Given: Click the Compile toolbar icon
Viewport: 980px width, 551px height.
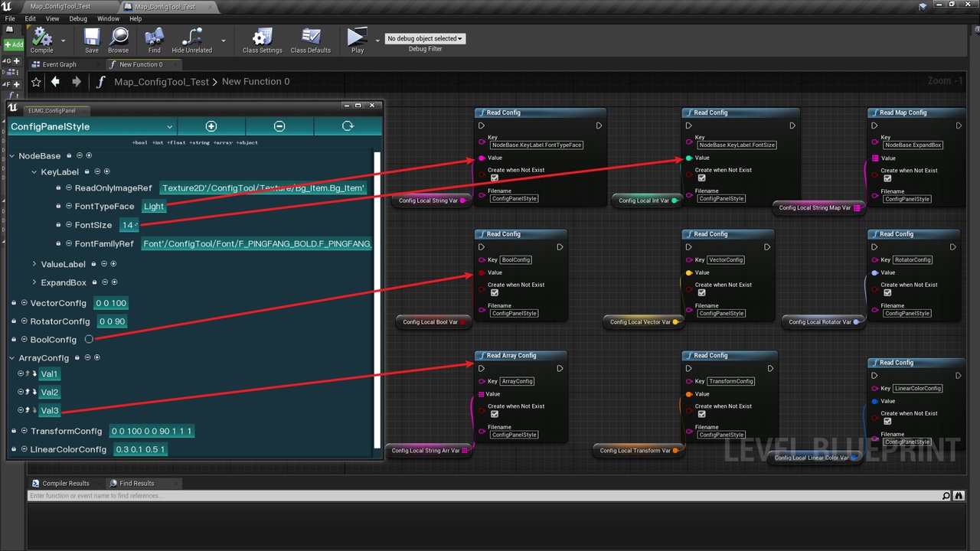Looking at the screenshot, I should point(41,37).
